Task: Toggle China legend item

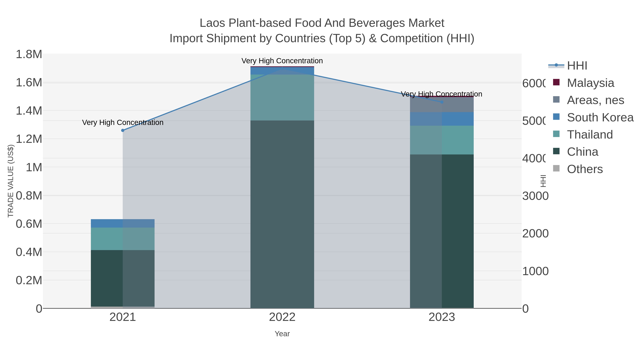Action: pos(575,152)
